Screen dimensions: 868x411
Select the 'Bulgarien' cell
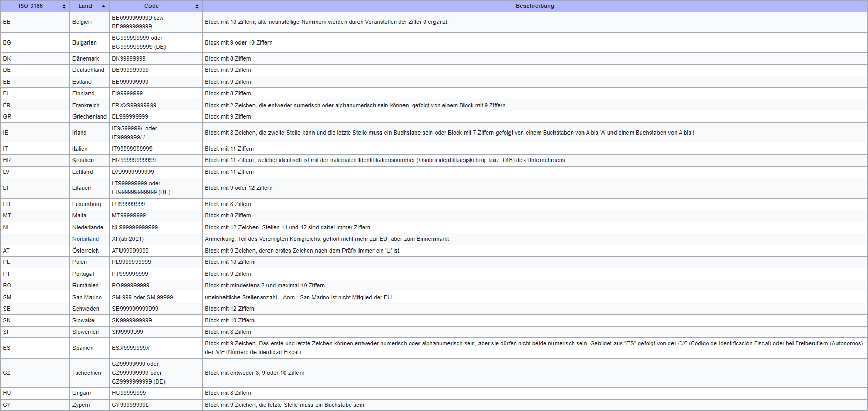(x=89, y=42)
